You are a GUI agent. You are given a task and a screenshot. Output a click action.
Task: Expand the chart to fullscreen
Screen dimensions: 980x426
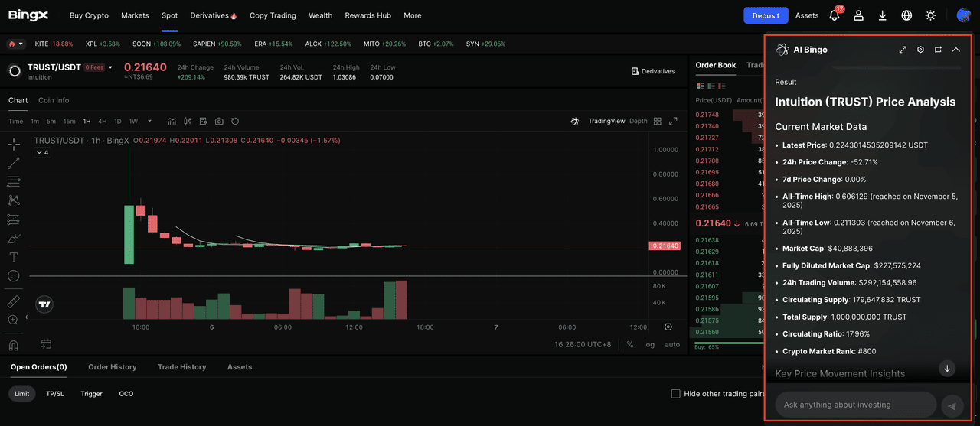(x=673, y=121)
